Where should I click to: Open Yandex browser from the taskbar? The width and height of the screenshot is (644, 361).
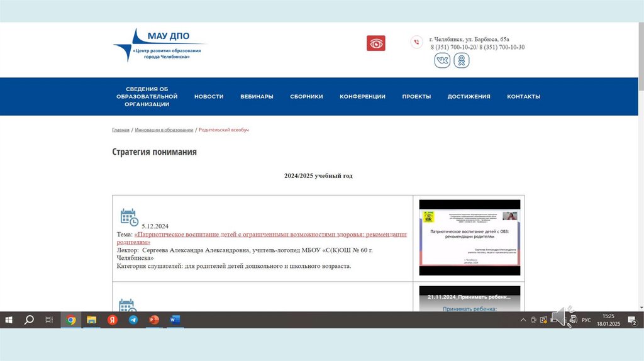(113, 320)
